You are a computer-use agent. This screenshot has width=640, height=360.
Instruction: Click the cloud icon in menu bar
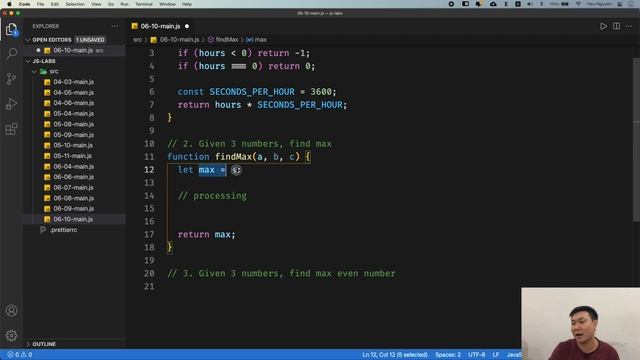(493, 4)
